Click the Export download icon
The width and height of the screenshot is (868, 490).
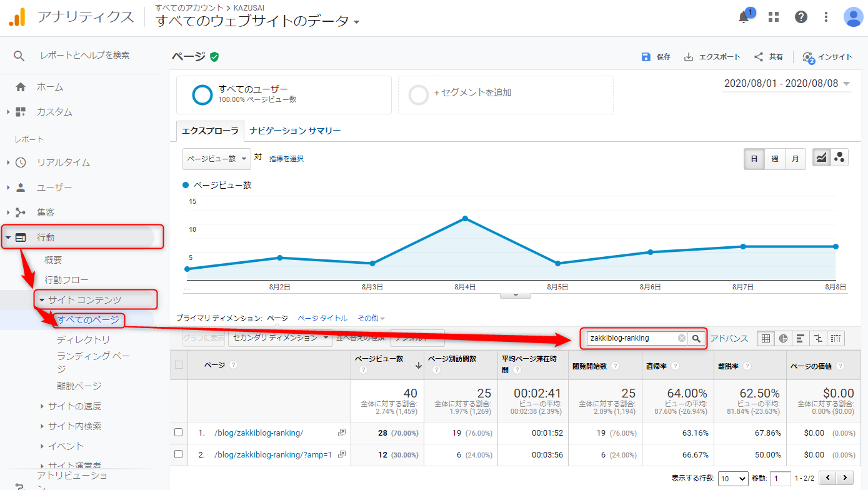tap(689, 57)
